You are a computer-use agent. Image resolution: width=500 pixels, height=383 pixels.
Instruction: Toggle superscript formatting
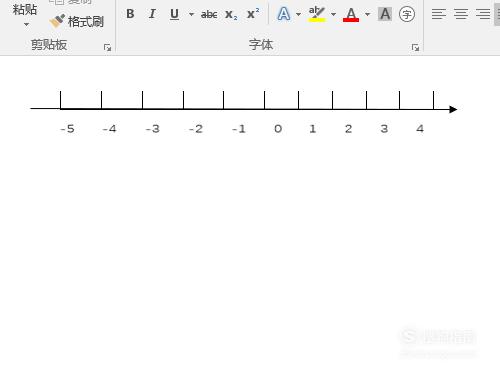[253, 14]
